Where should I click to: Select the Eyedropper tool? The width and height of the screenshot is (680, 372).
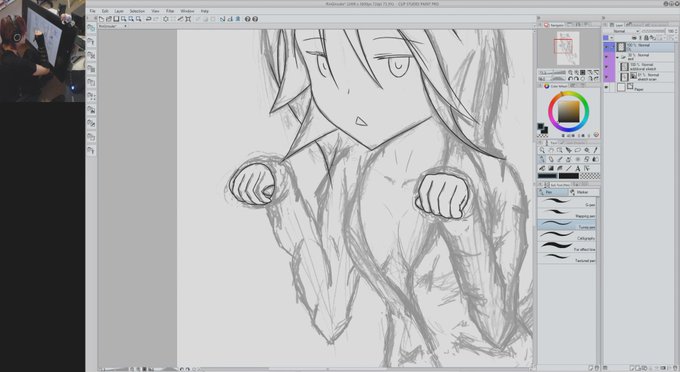coord(595,150)
